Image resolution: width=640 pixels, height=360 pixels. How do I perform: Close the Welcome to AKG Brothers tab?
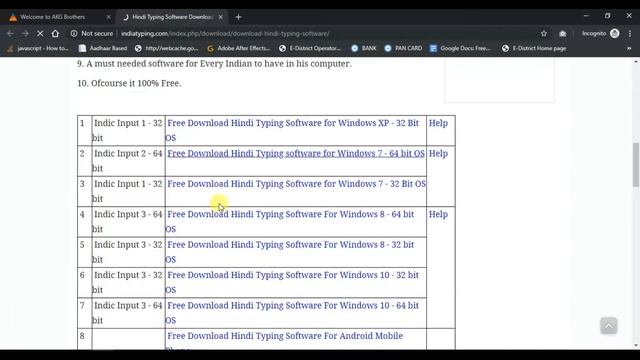click(x=108, y=17)
